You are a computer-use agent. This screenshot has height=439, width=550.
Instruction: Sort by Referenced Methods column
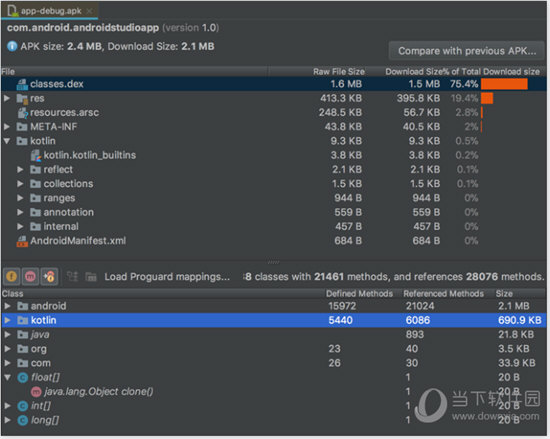pyautogui.click(x=443, y=293)
